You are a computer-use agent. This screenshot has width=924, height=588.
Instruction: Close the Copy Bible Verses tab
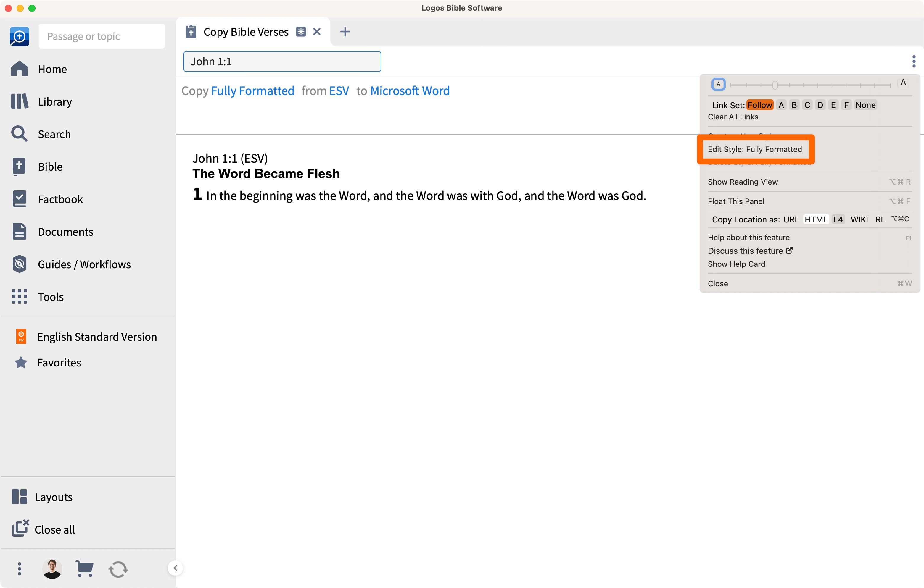point(317,31)
